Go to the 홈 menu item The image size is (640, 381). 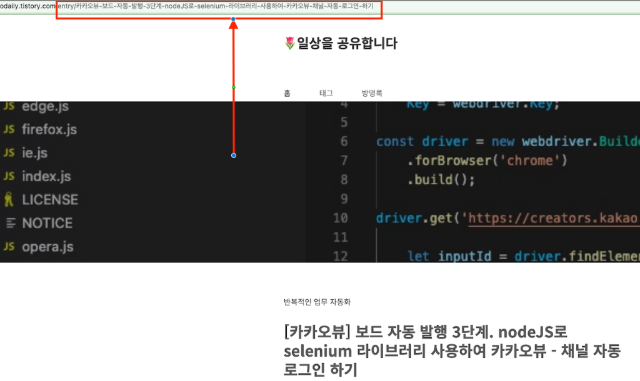point(287,94)
